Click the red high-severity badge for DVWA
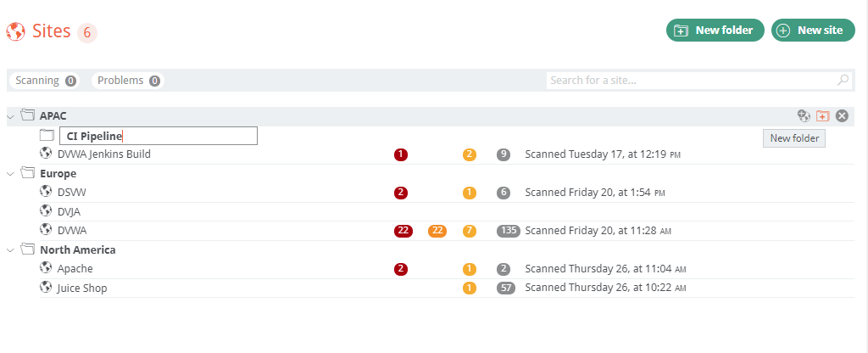This screenshot has width=868, height=353. [403, 231]
